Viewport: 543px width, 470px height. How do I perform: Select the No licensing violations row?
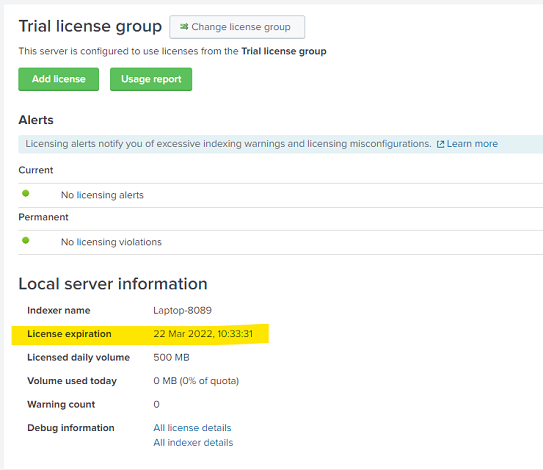pos(281,242)
